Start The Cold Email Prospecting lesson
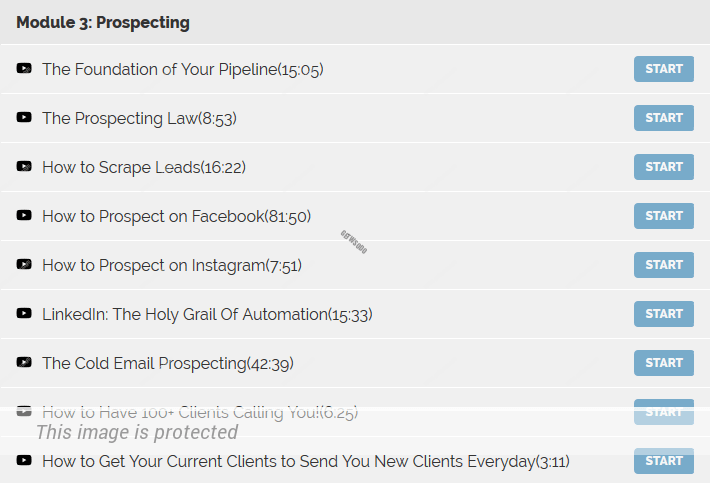This screenshot has height=483, width=710. tap(663, 363)
